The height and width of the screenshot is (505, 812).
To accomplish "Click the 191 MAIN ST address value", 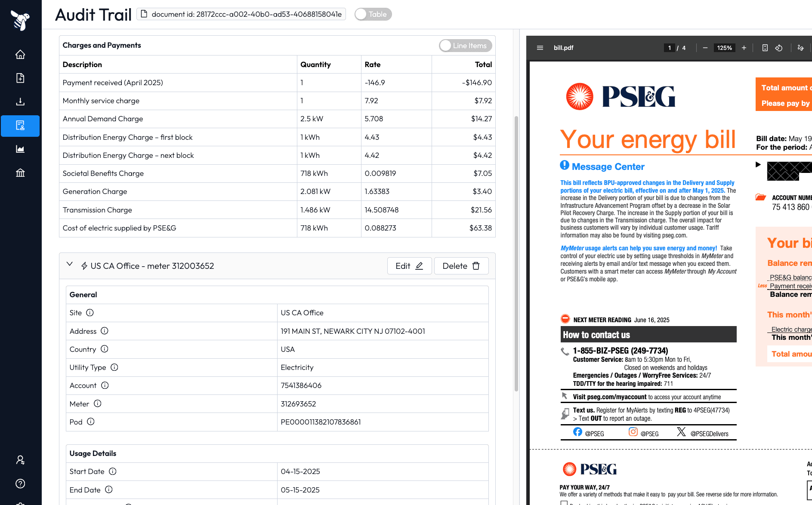I will (x=353, y=331).
